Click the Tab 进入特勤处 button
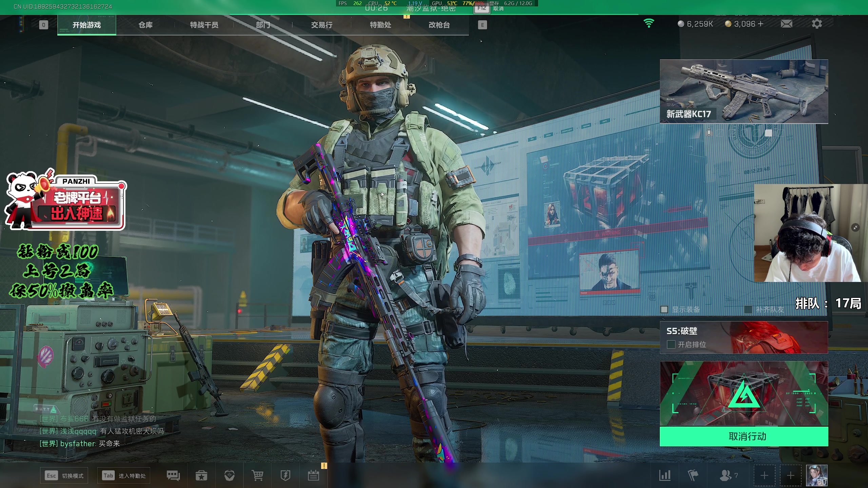The image size is (868, 488). point(124,476)
